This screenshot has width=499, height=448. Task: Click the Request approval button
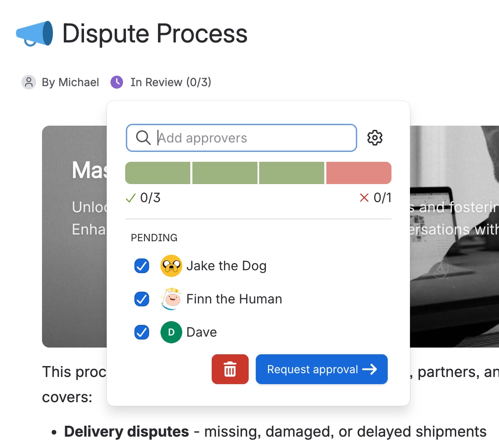point(322,369)
